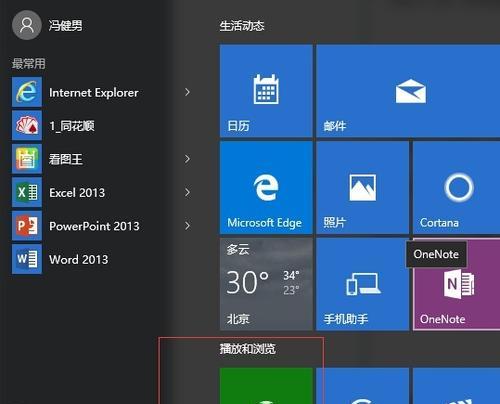The image size is (500, 404).
Task: Open the 手机助手 phone companion tile
Action: click(363, 284)
